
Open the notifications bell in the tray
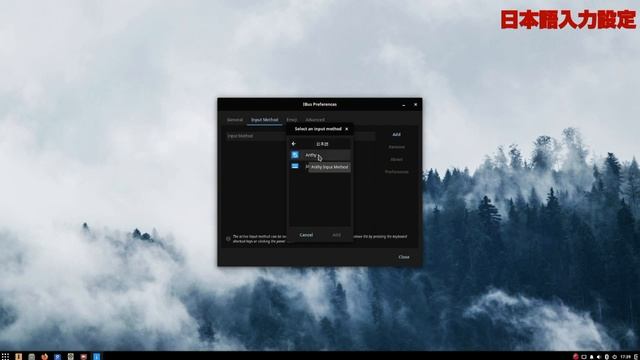tap(591, 357)
